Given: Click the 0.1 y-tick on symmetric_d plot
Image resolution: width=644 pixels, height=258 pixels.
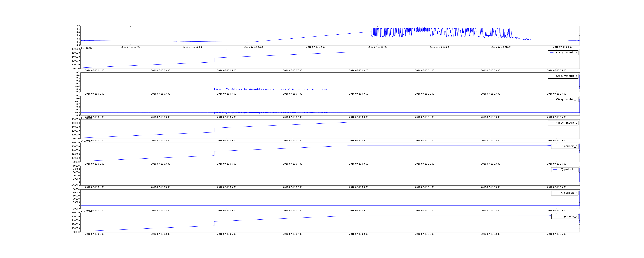Looking at the screenshot, I should (78, 72).
